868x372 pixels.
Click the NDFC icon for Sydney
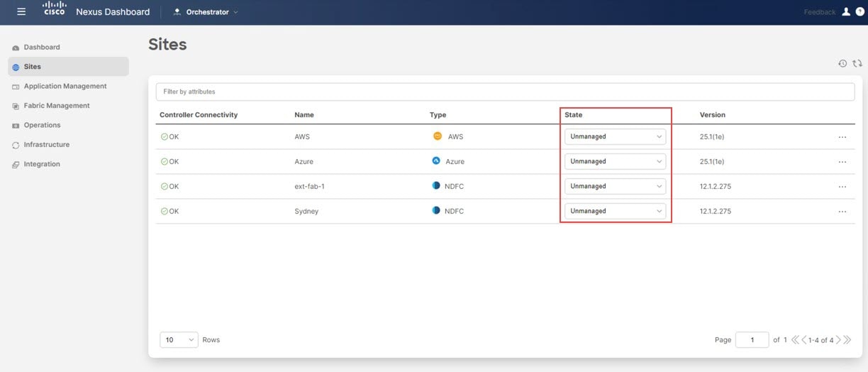pos(437,211)
